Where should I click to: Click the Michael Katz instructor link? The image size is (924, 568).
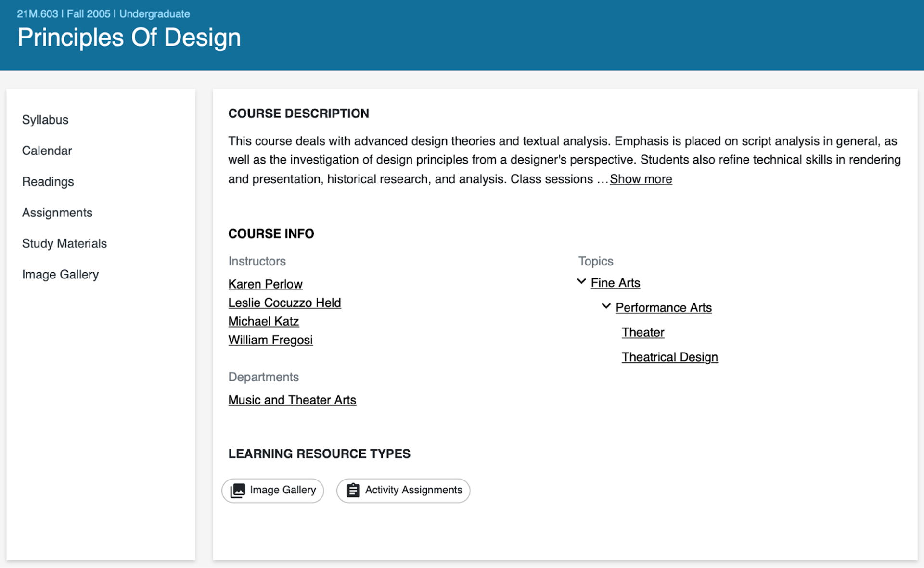point(263,321)
